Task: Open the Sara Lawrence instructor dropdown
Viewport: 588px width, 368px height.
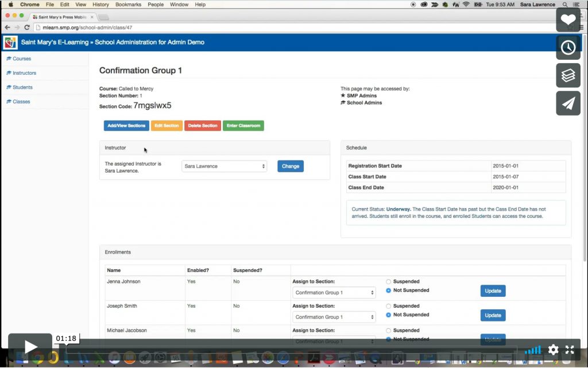Action: pos(225,166)
